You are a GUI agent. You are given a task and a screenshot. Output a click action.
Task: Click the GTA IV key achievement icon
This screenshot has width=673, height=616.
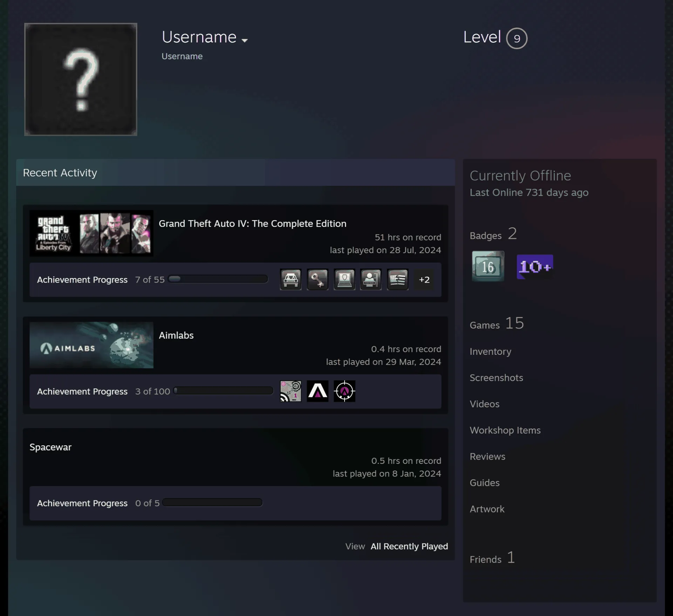(x=318, y=279)
